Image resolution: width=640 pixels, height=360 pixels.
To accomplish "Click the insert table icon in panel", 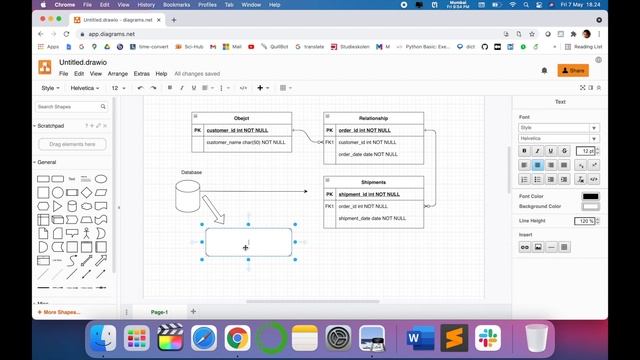I will tap(564, 247).
